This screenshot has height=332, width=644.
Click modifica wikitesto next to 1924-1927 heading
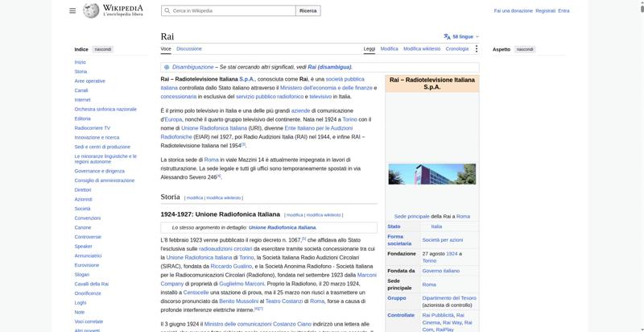tap(324, 215)
